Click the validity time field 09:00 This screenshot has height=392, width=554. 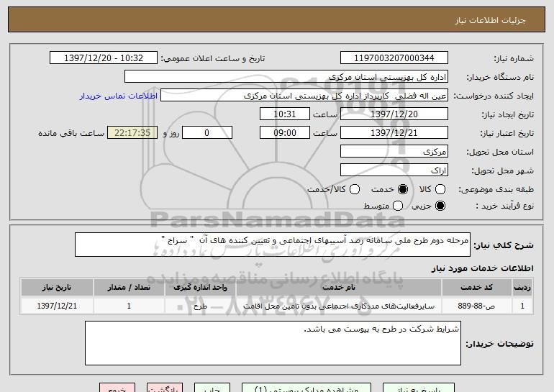tap(285, 133)
